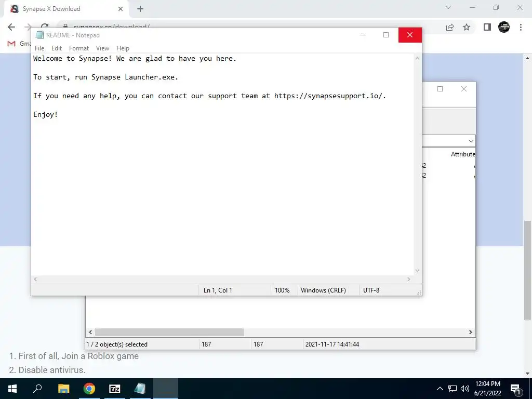Switch to Chrome from taskbar
The width and height of the screenshot is (532, 399).
(x=89, y=389)
